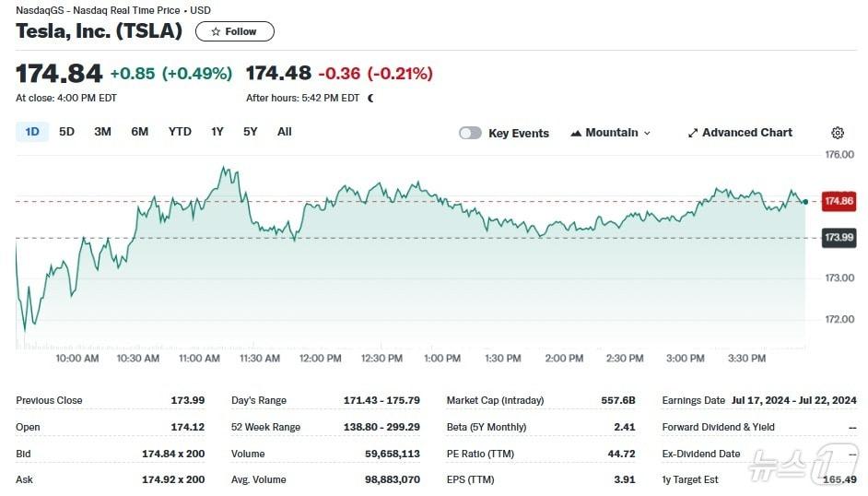Expand the Mountain chart style dropdown

pos(647,133)
